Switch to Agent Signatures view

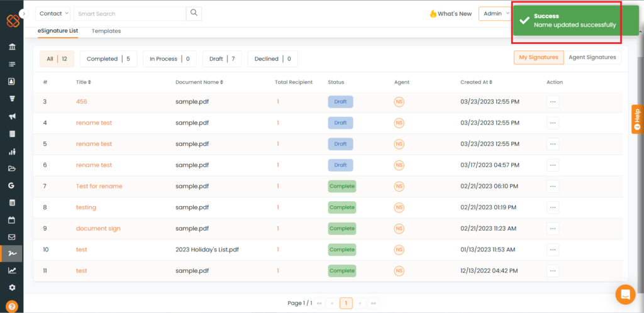(x=592, y=57)
